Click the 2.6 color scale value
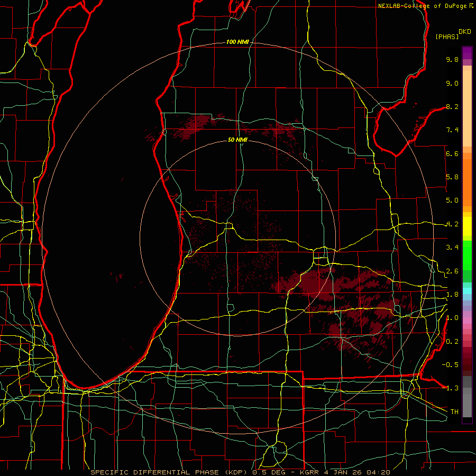The image size is (476, 476). tap(452, 271)
